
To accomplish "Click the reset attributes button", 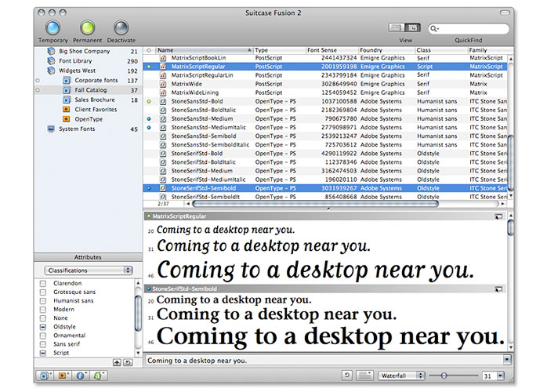I will pos(128,363).
